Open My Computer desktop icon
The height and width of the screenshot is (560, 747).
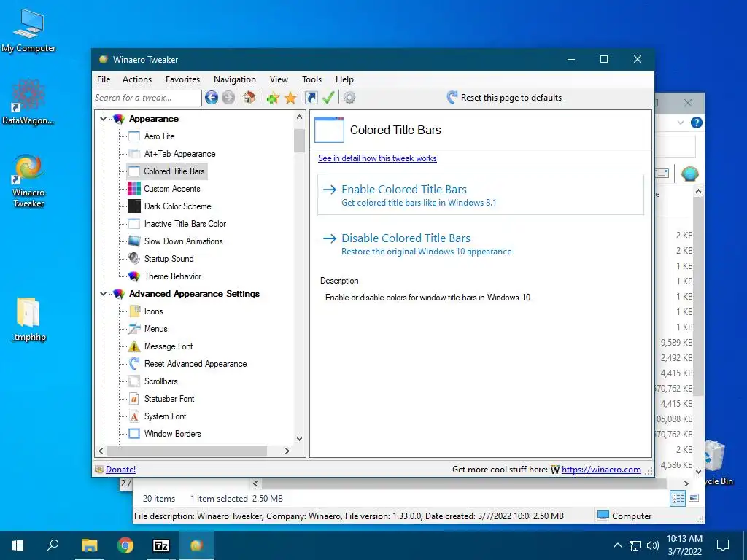pyautogui.click(x=28, y=31)
